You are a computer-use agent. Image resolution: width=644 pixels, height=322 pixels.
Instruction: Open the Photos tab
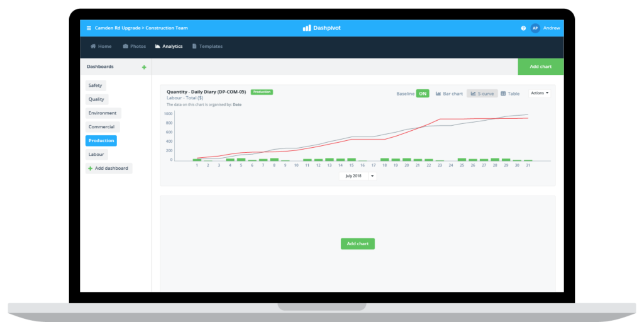134,47
